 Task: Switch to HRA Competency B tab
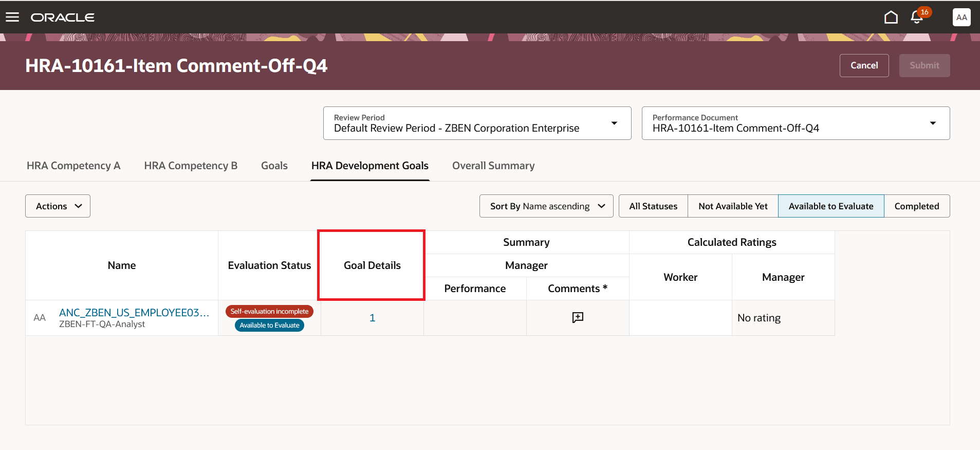(x=191, y=166)
